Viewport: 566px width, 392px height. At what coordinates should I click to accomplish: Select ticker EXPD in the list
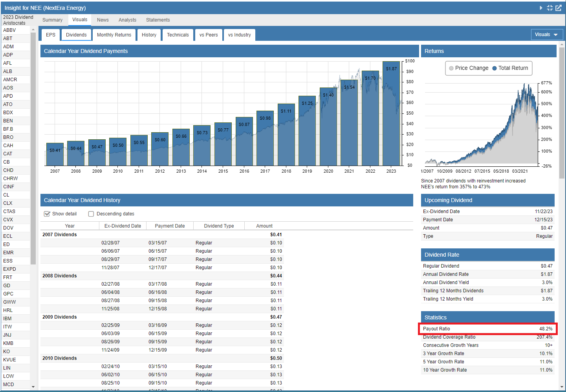tap(15, 269)
